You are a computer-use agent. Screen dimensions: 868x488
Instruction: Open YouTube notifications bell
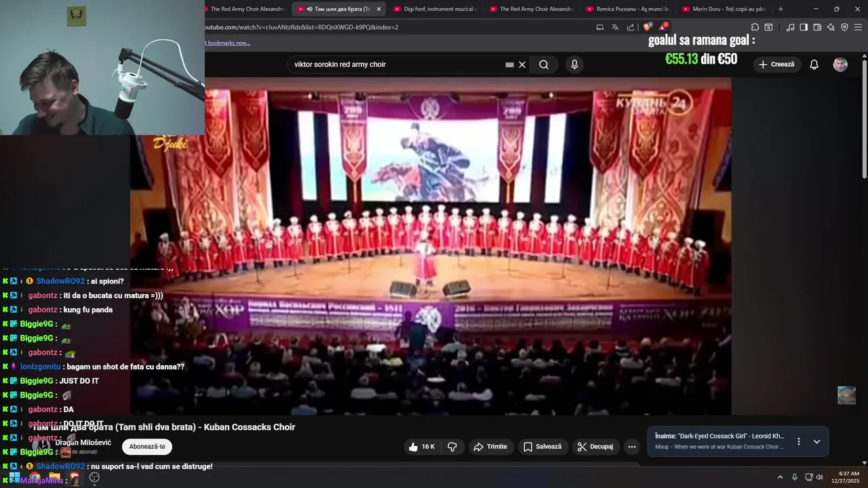click(x=814, y=64)
